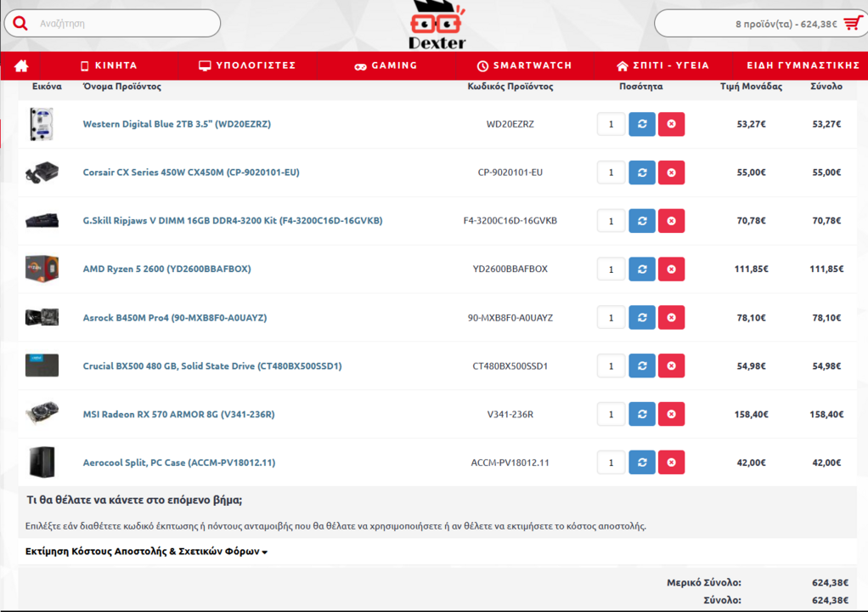Click quantity field for Aerocool Split

[612, 462]
